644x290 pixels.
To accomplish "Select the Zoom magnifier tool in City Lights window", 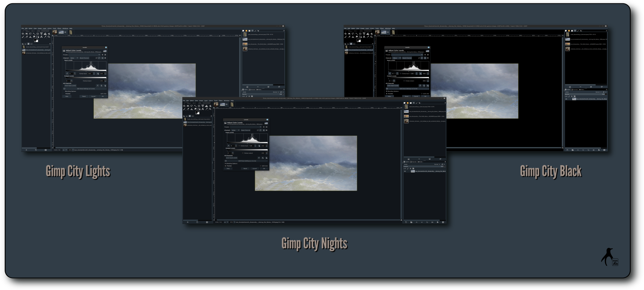I will [49, 37].
